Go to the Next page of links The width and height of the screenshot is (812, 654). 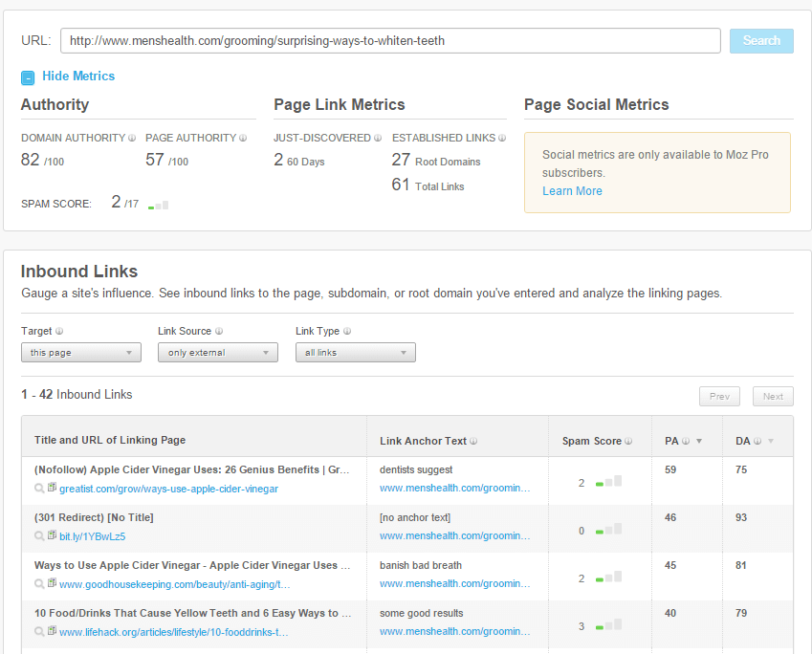point(773,397)
